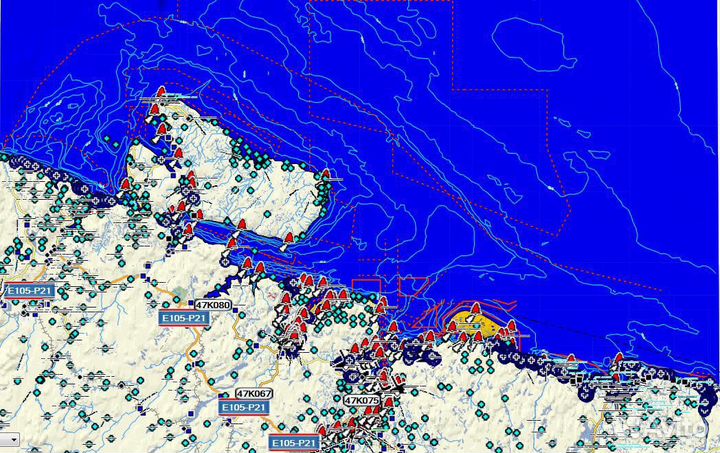Open the 47K080 road label

point(212,304)
